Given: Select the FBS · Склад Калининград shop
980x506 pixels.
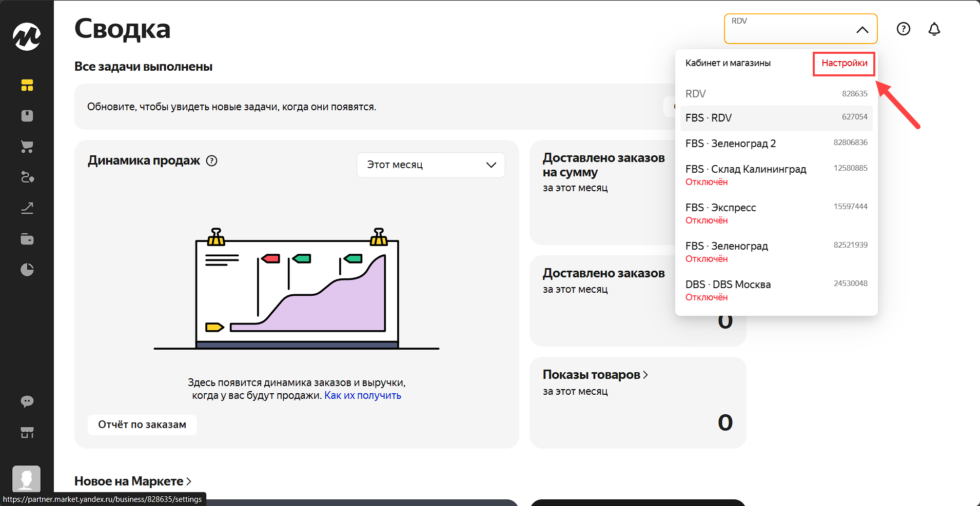Looking at the screenshot, I should (x=776, y=175).
